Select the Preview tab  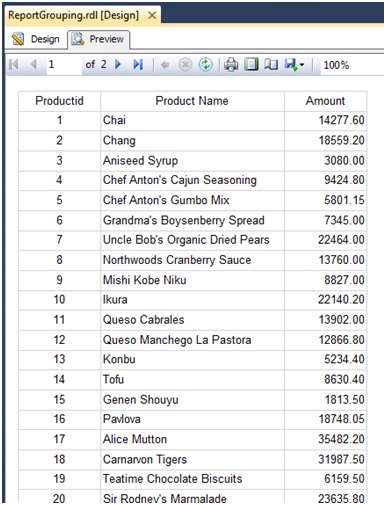(99, 39)
